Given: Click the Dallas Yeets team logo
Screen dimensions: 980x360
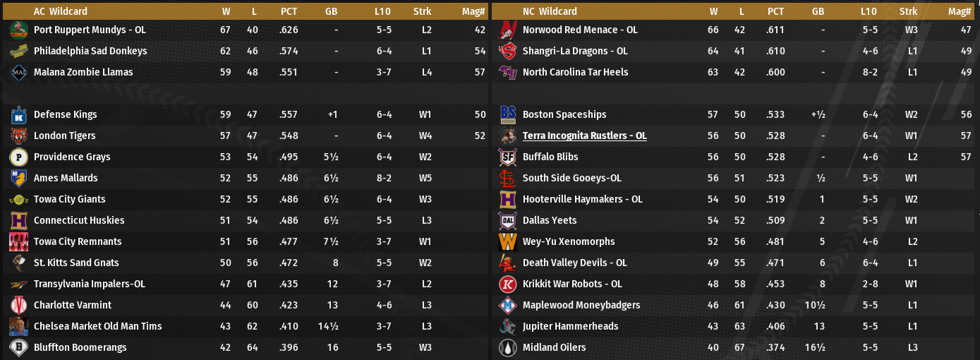Looking at the screenshot, I should [x=508, y=220].
